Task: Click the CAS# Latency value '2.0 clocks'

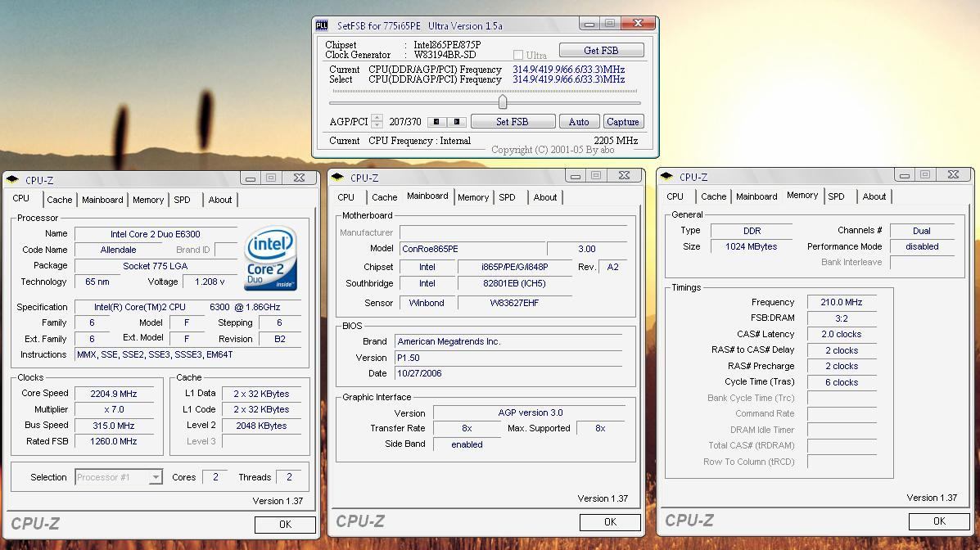Action: (842, 335)
